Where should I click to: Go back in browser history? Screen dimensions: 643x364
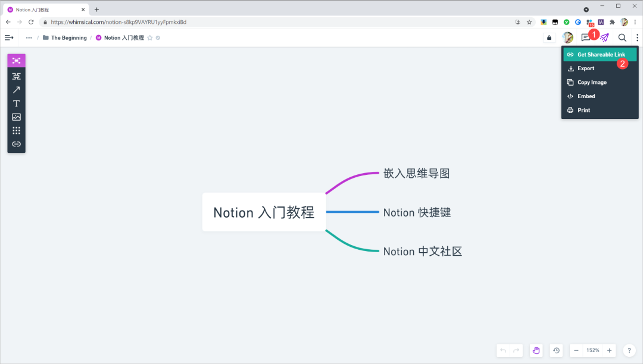pyautogui.click(x=8, y=22)
